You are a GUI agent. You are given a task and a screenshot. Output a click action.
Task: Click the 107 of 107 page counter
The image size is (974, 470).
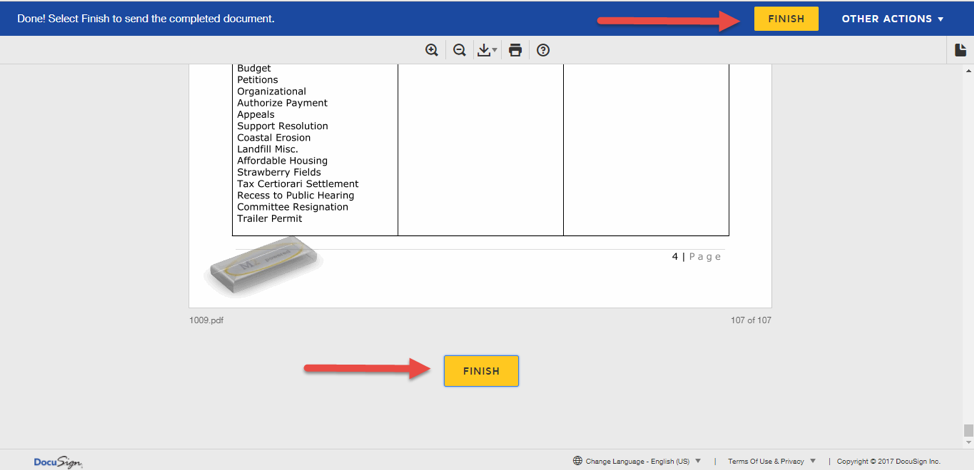click(x=750, y=320)
